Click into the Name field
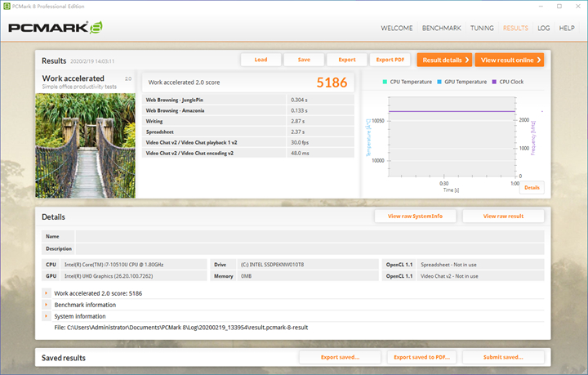 tap(309, 236)
